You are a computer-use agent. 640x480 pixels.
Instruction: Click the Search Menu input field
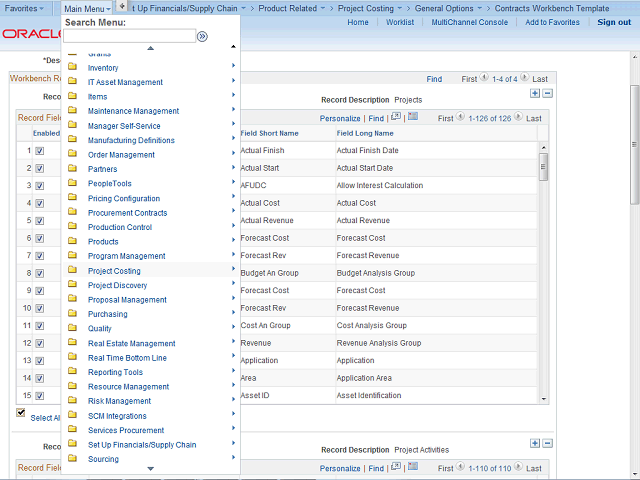coord(129,36)
